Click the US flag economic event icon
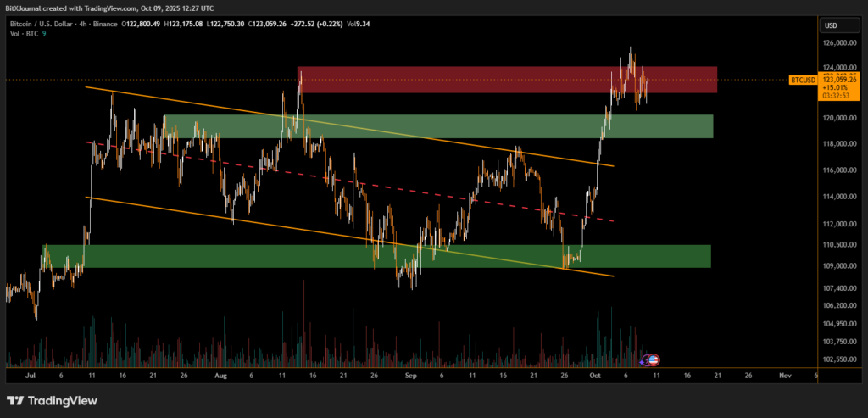This screenshot has height=418, width=868. click(x=654, y=359)
